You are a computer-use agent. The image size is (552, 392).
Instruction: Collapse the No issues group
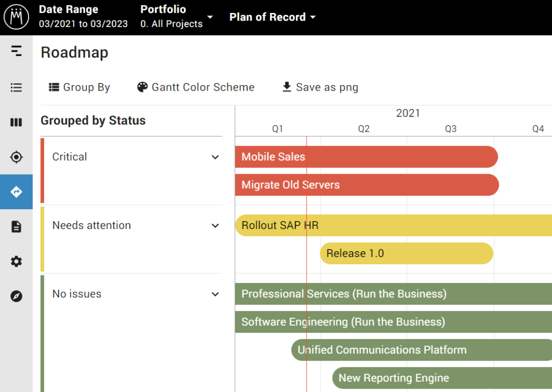[x=215, y=294]
